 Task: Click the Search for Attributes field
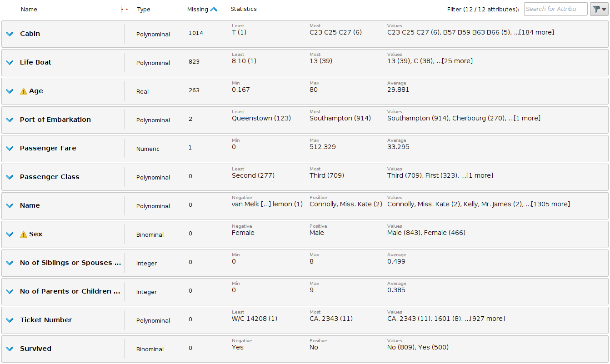tap(555, 9)
